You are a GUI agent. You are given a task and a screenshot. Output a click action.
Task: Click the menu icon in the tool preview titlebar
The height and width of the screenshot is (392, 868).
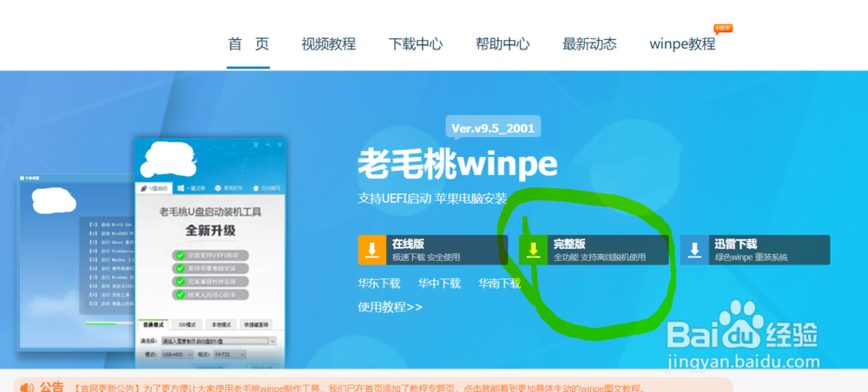click(x=256, y=144)
